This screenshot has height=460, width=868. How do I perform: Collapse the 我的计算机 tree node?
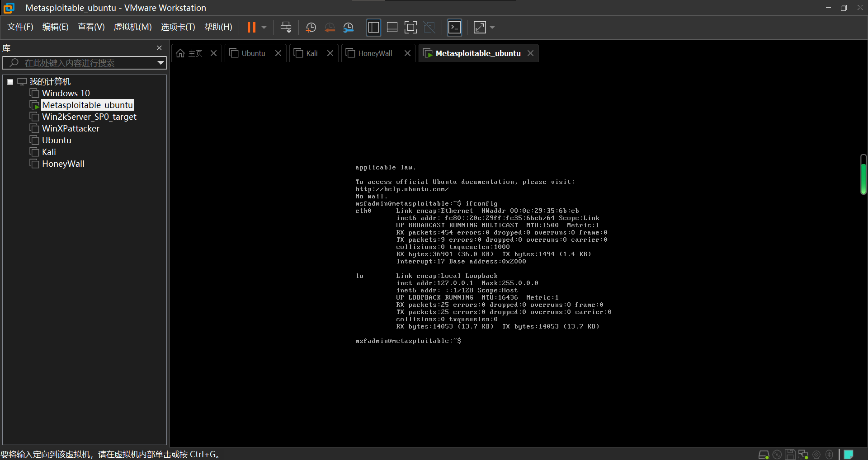click(x=10, y=82)
